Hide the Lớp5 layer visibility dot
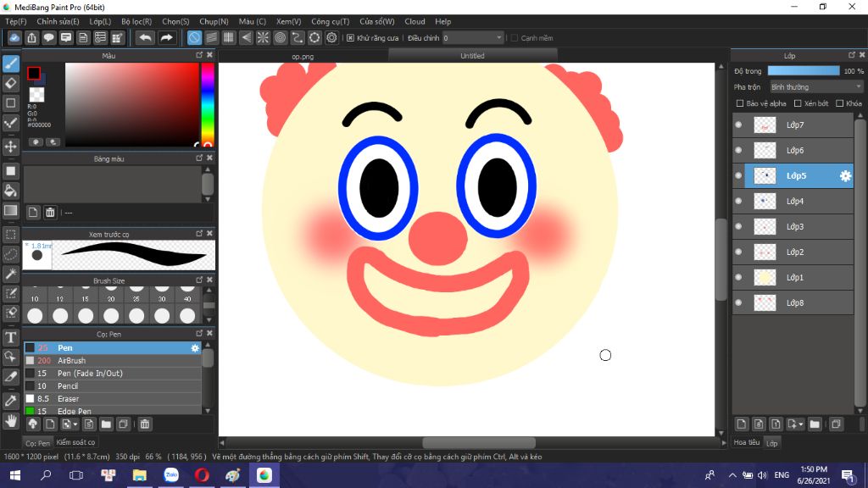The width and height of the screenshot is (868, 488). (x=737, y=175)
